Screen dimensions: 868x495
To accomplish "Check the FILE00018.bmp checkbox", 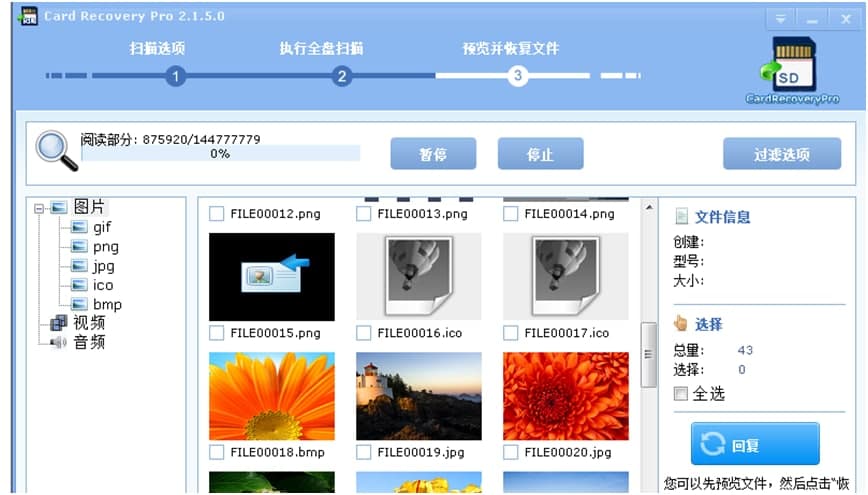I will (x=216, y=452).
